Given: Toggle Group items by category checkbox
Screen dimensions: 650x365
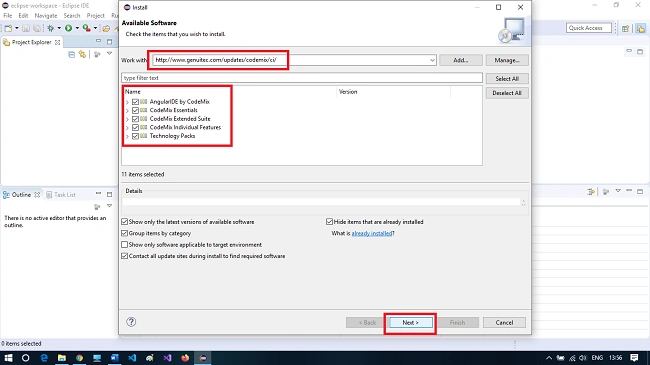Looking at the screenshot, I should 124,233.
